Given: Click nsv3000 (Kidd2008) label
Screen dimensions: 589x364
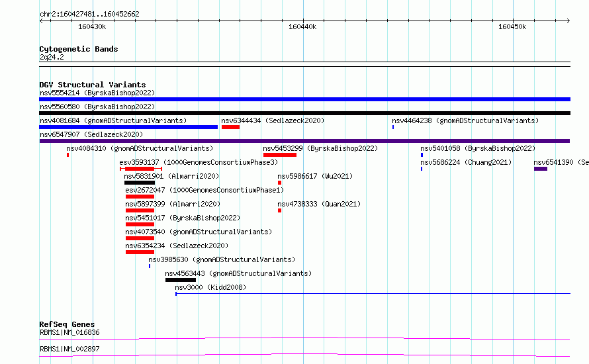Looking at the screenshot, I should [x=210, y=287].
